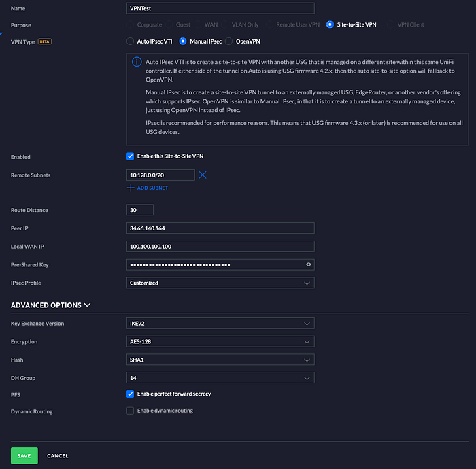Open the IPsec Profile dropdown

[220, 283]
